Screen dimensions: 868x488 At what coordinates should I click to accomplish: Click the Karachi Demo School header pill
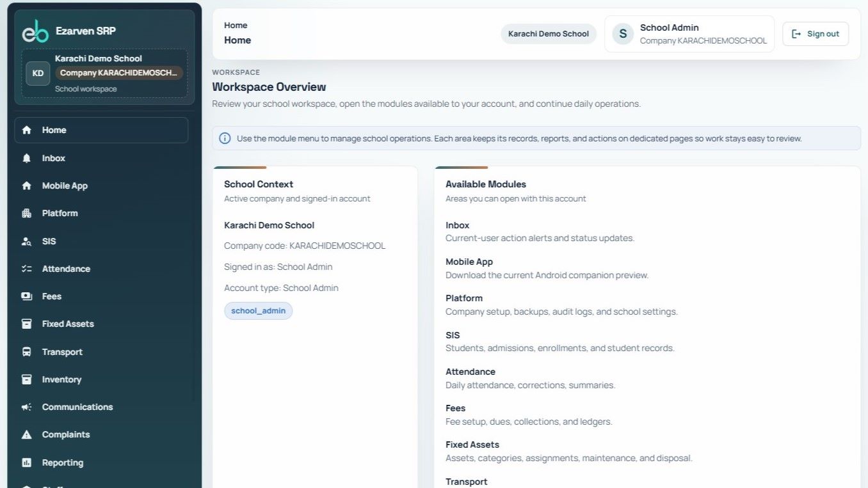(549, 34)
